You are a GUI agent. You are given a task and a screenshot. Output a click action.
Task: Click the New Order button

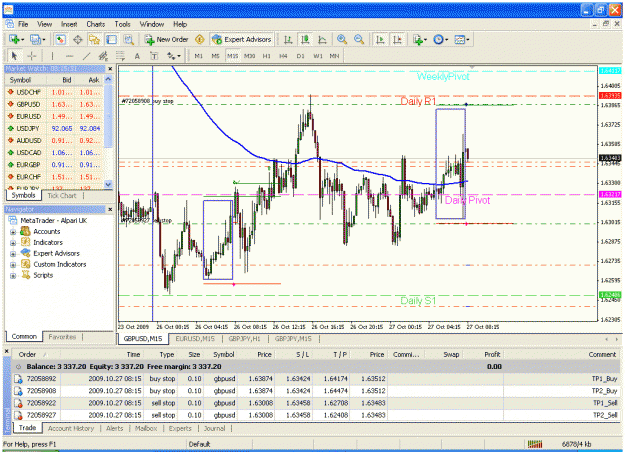[167, 39]
